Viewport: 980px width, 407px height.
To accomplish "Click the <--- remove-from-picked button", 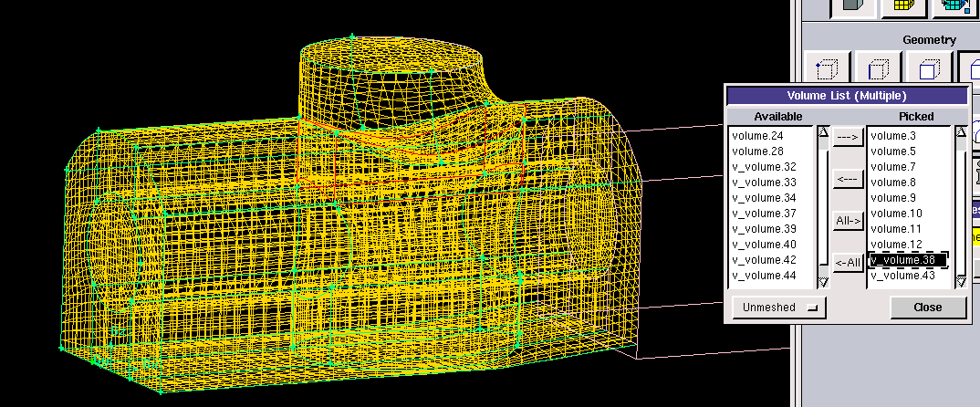I will tap(849, 179).
